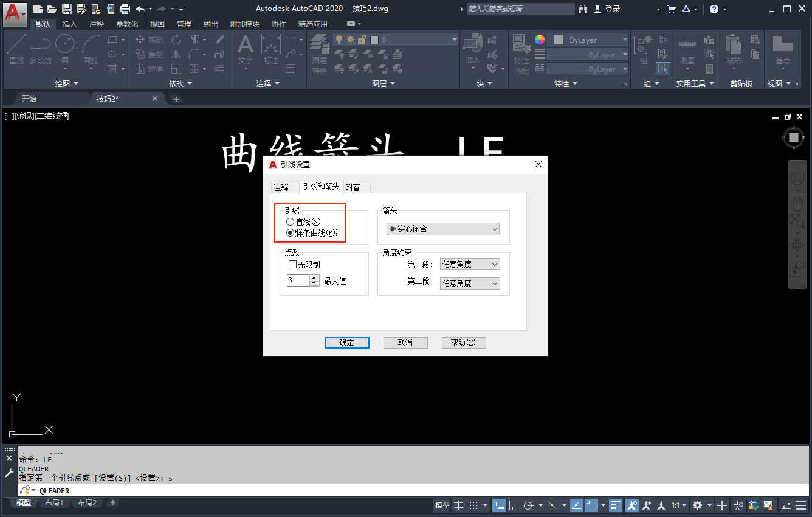Click the Group (组) tool
This screenshot has height=517, width=812.
[643, 49]
